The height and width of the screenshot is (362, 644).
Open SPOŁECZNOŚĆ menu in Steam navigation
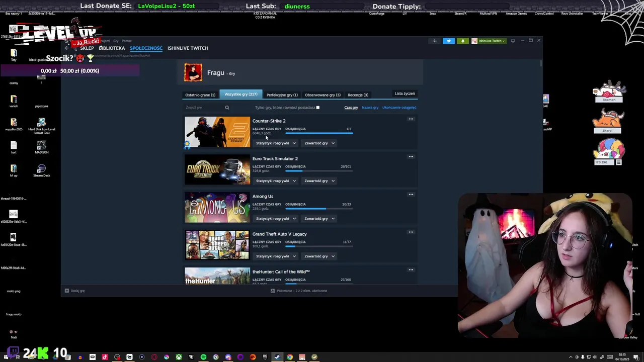click(x=146, y=48)
